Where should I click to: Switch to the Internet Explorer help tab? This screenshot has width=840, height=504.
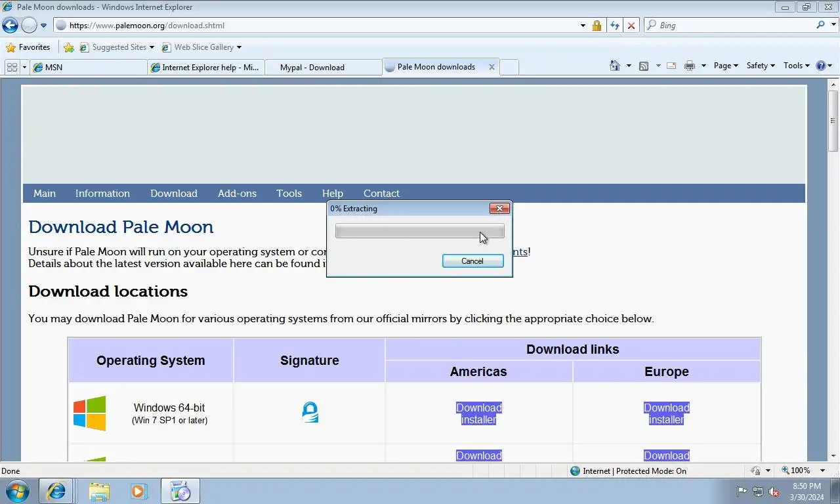[x=206, y=67]
